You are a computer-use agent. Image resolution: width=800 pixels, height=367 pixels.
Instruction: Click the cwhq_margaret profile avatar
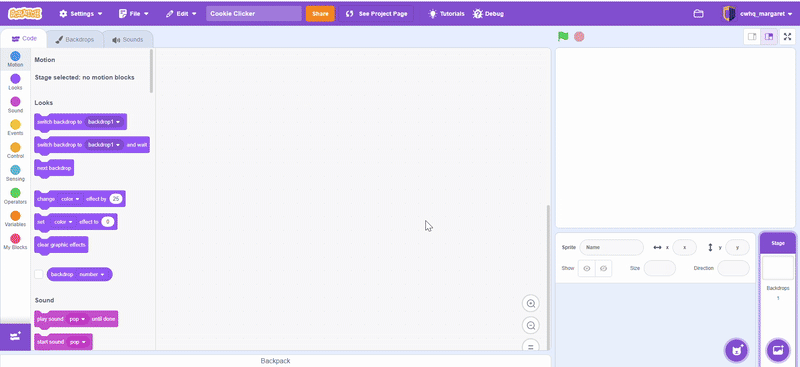[x=729, y=14]
